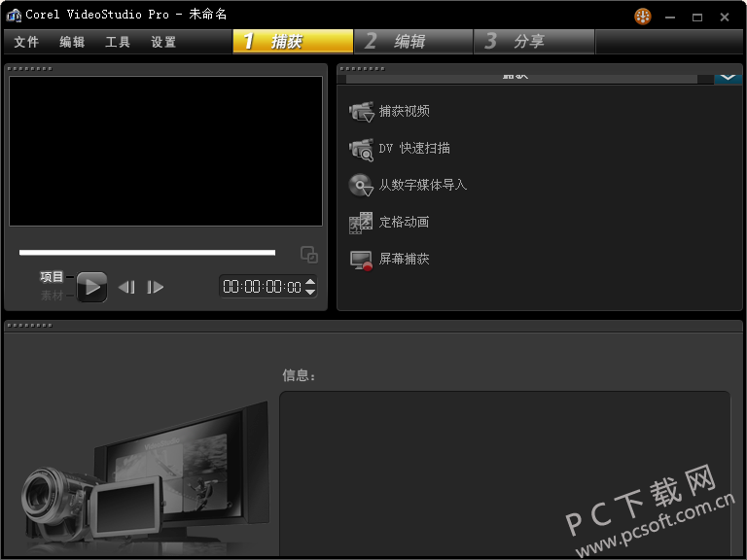
Task: Play the preview with the Play button
Action: 91,287
